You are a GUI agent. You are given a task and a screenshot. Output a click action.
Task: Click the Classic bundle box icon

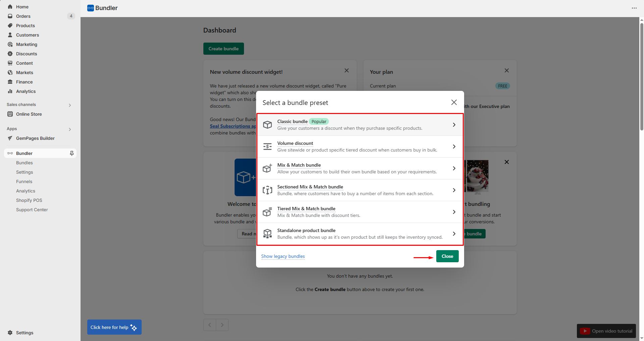(x=267, y=125)
